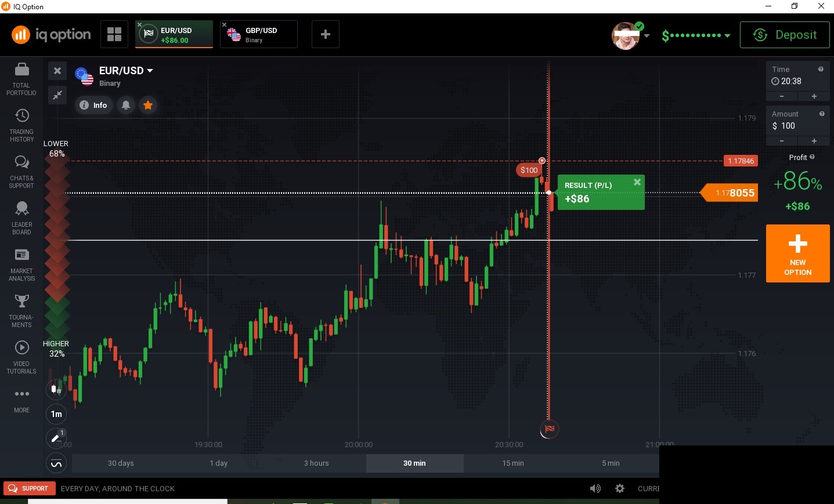
Task: Click the $100 trade marker on chart
Action: point(529,170)
